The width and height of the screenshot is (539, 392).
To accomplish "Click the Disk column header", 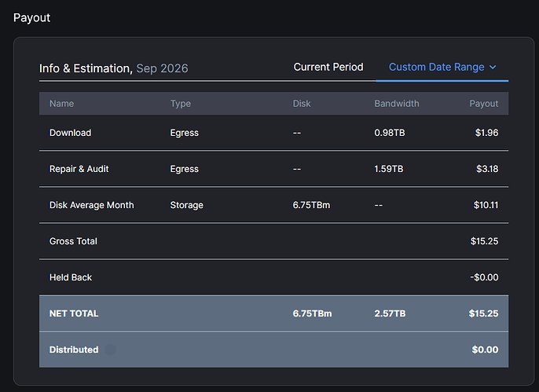I will (x=302, y=104).
